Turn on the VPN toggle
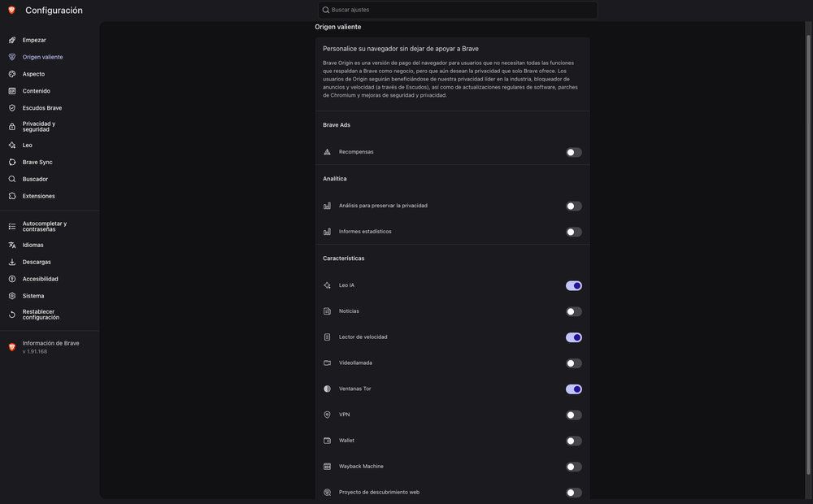 click(x=573, y=415)
